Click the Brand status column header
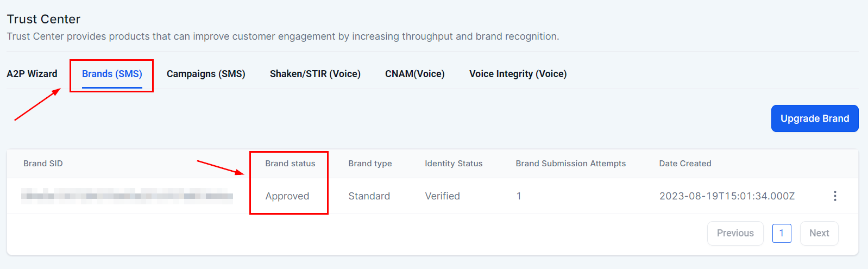The height and width of the screenshot is (269, 868). [290, 164]
